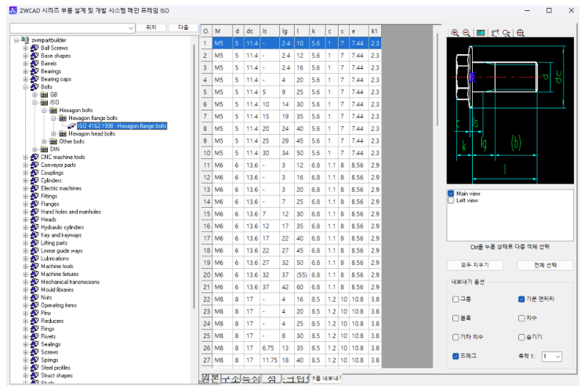Click the Bearings library icon

(x=34, y=71)
